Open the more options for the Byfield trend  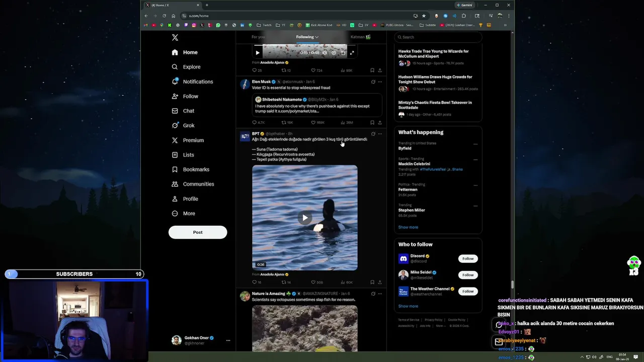(475, 144)
